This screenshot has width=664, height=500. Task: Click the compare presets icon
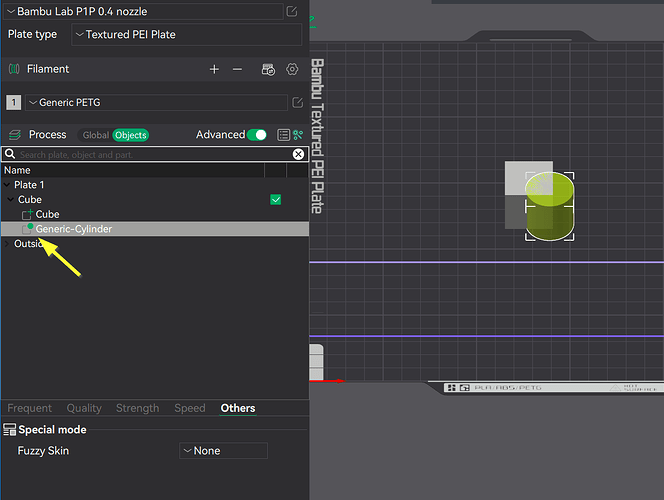(x=298, y=135)
